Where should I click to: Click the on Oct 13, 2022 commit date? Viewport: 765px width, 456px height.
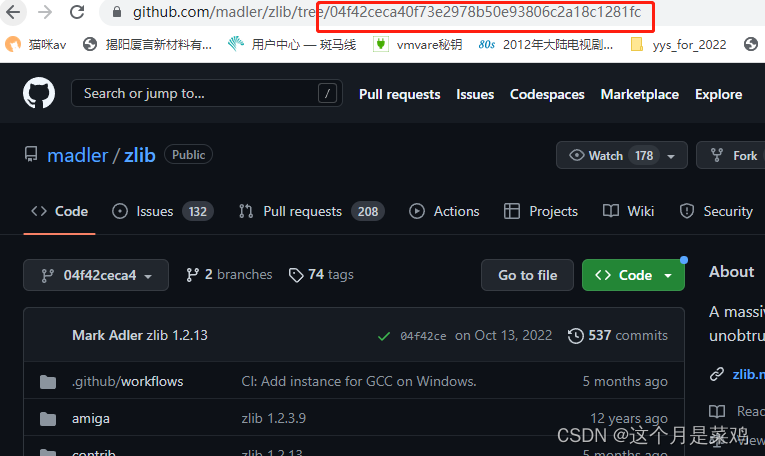(x=503, y=335)
